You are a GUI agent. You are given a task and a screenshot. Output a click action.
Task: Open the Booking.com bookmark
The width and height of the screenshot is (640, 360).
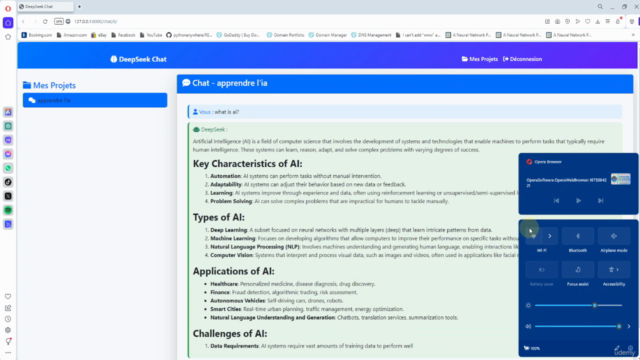[37, 35]
